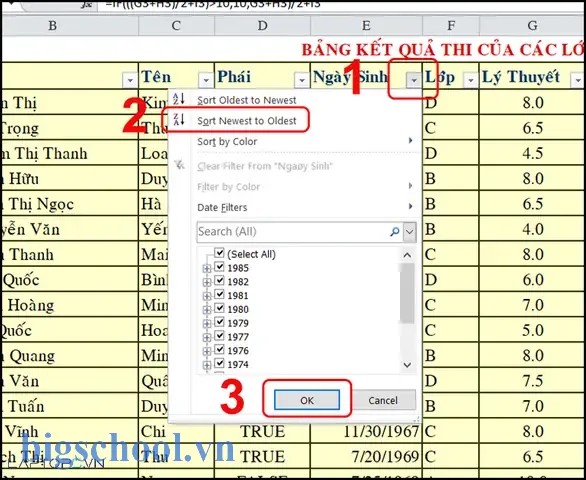Image resolution: width=586 pixels, height=480 pixels.
Task: Open the filter dropdown for column B header
Action: pyautogui.click(x=130, y=80)
